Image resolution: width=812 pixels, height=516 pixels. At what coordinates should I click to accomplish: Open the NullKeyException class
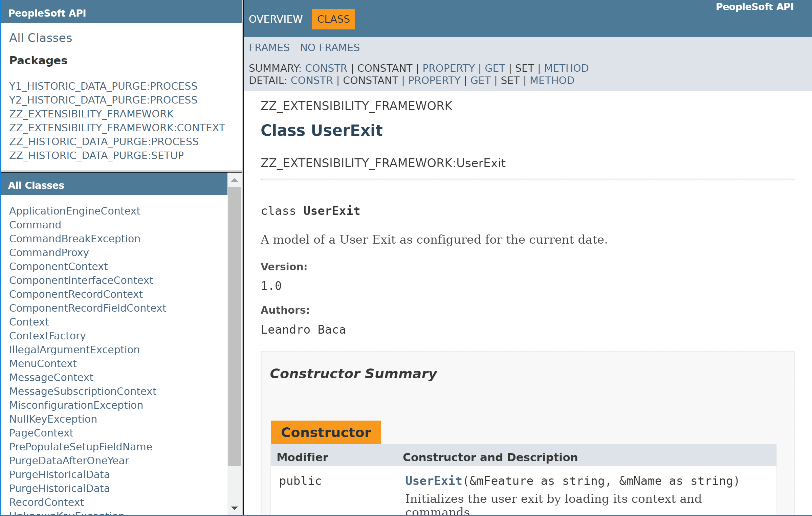pos(53,419)
